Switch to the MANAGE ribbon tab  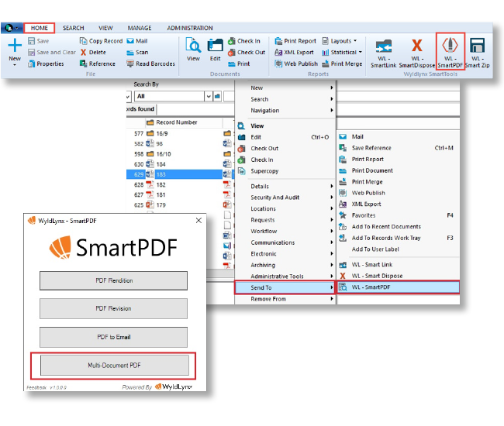[140, 28]
